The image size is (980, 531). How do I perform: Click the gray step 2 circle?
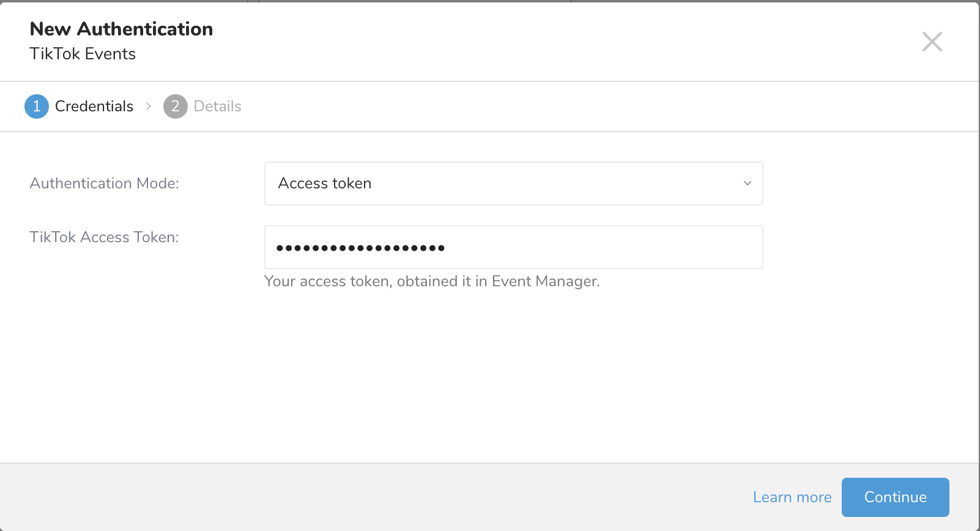click(x=175, y=106)
